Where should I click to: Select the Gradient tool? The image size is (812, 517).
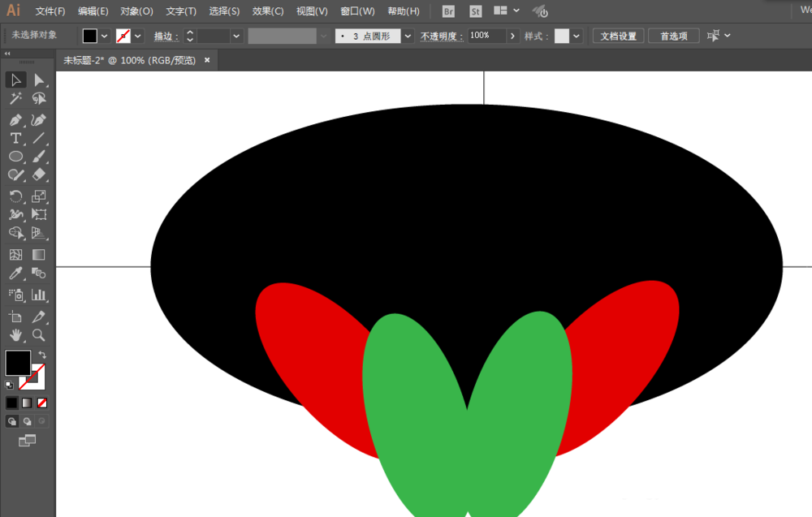(39, 255)
